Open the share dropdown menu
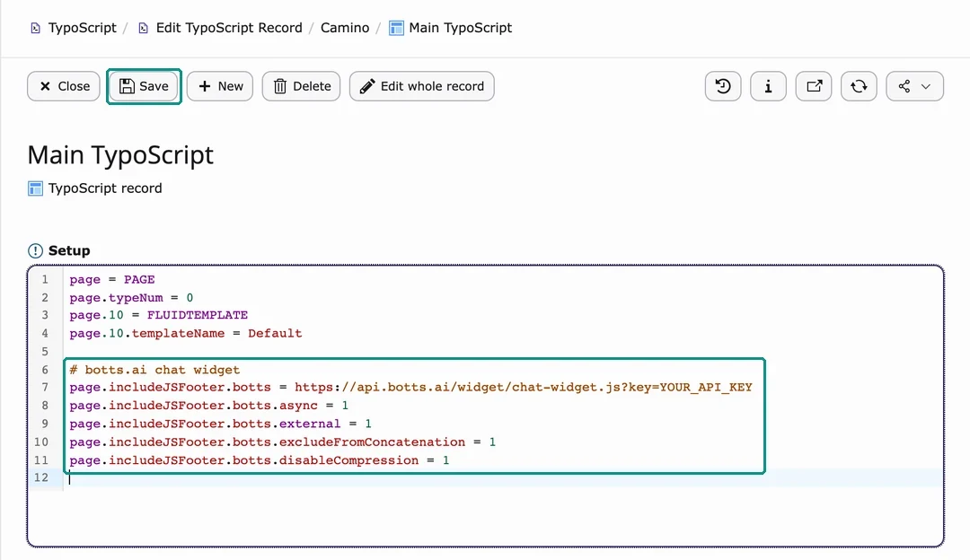 [x=915, y=86]
